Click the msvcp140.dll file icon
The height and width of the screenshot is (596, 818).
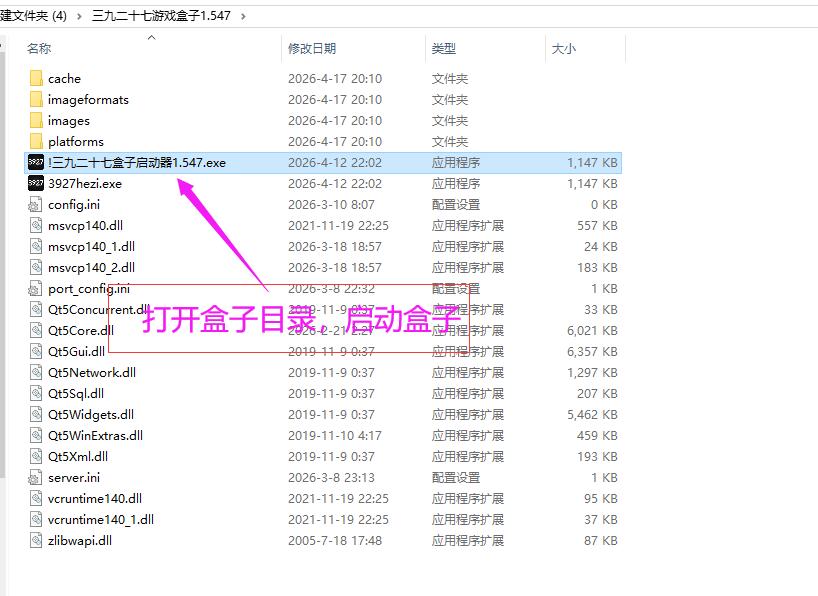point(36,225)
